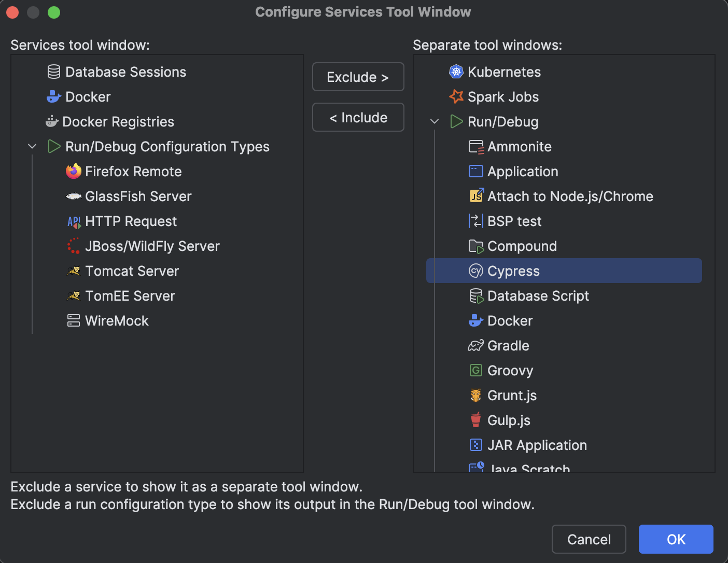Click the Include button
The width and height of the screenshot is (728, 563).
coord(358,117)
